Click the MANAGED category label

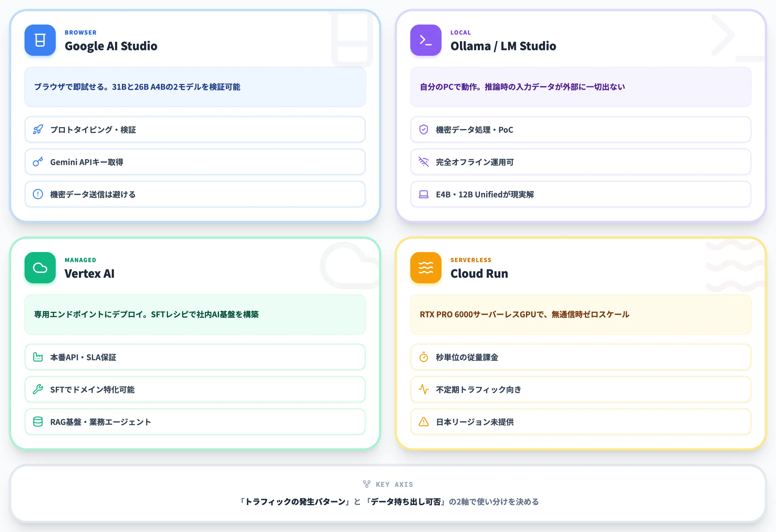coord(81,260)
